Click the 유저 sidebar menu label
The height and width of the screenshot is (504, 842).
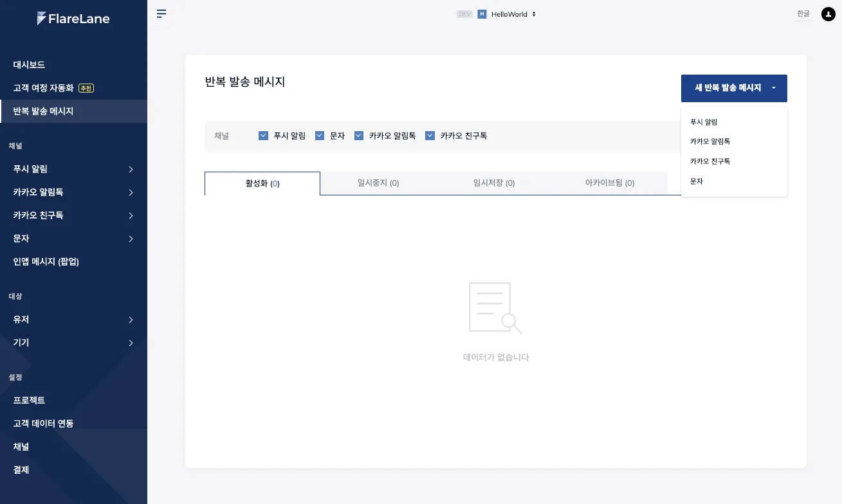(21, 319)
